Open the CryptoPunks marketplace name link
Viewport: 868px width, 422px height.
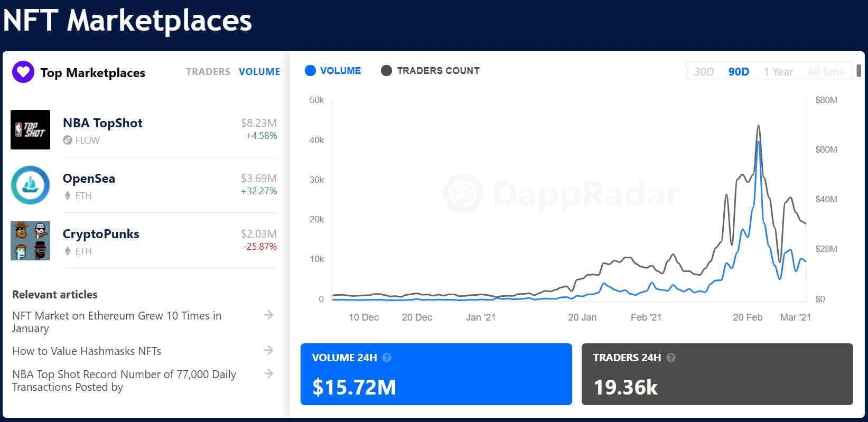tap(101, 234)
